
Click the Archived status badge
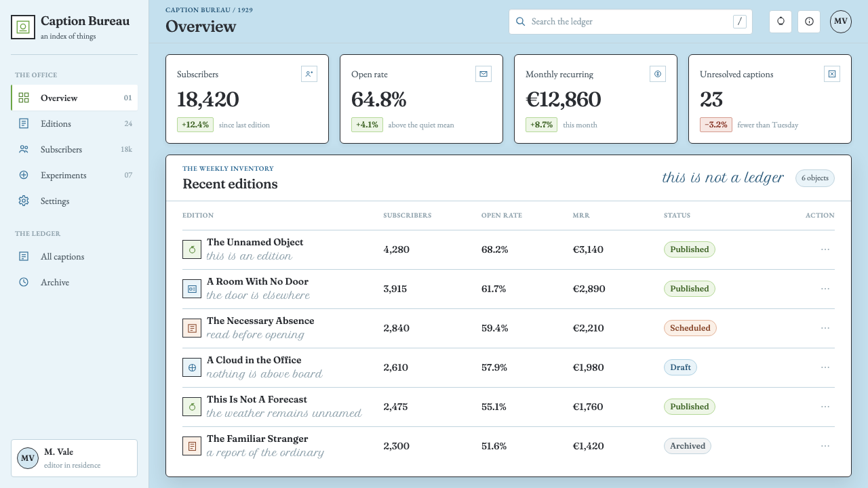(688, 446)
